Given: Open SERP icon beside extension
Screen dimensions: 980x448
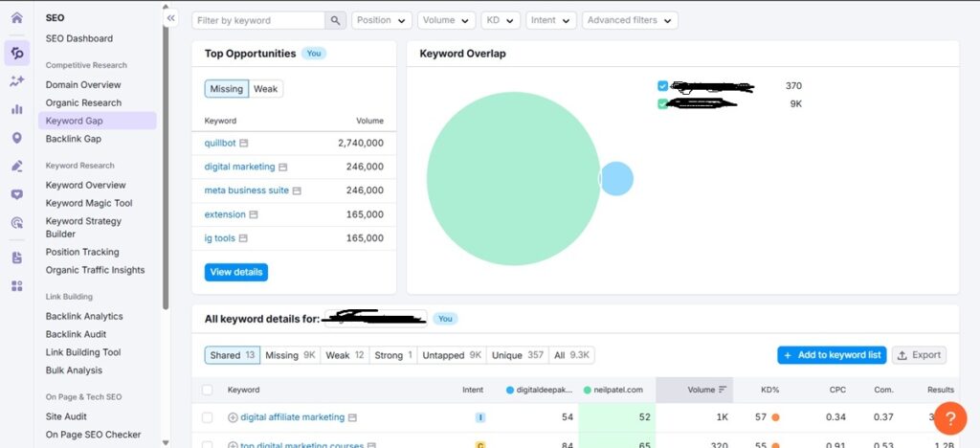Looking at the screenshot, I should (x=254, y=214).
